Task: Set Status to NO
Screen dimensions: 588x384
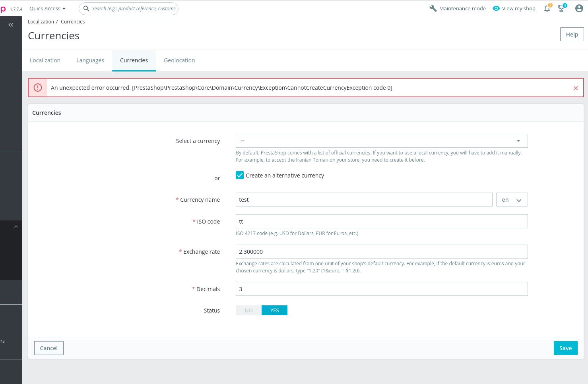Action: tap(248, 310)
